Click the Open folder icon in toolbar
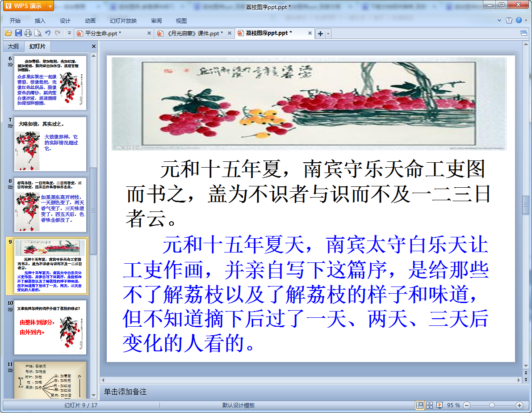Screen dimensions: 532x413 [x=8, y=33]
